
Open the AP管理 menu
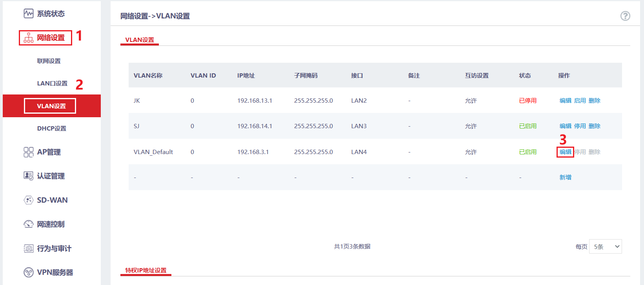(49, 152)
